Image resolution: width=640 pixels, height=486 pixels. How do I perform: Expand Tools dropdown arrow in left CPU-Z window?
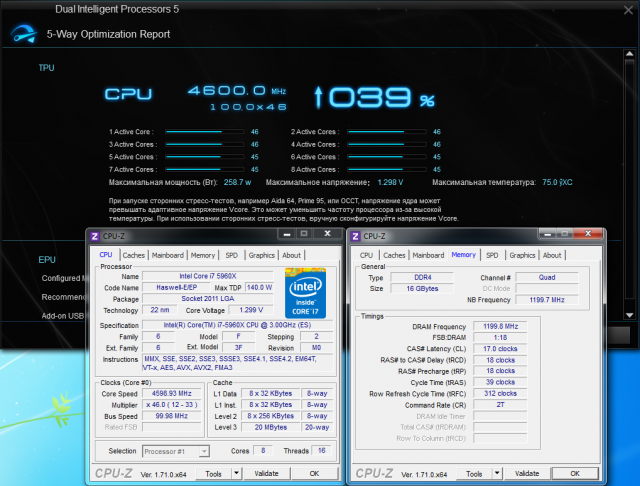[236, 473]
